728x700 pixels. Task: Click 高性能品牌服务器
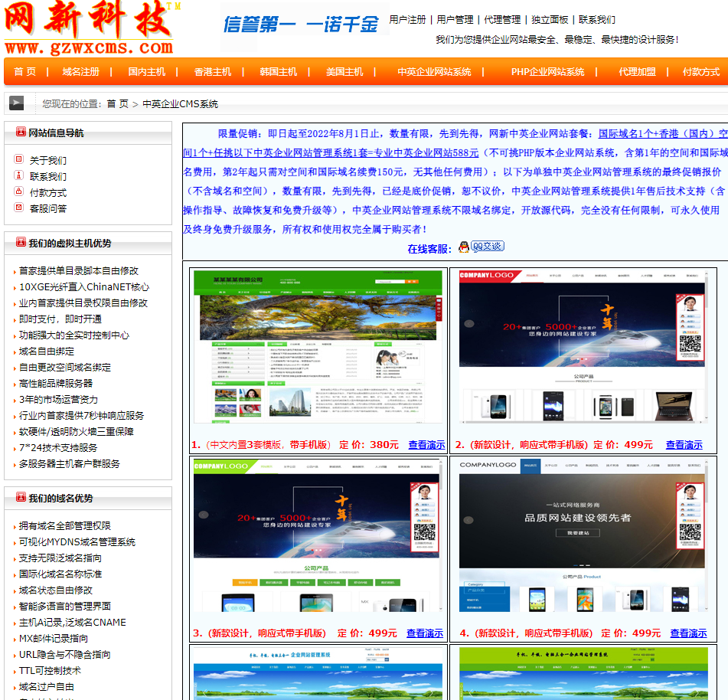click(x=56, y=384)
